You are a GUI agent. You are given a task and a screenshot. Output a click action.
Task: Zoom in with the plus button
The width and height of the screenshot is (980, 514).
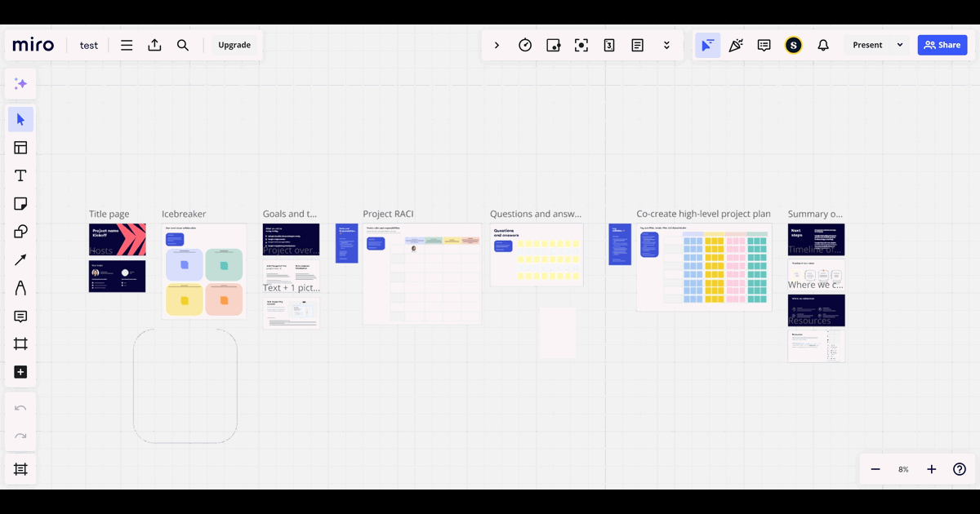point(931,469)
